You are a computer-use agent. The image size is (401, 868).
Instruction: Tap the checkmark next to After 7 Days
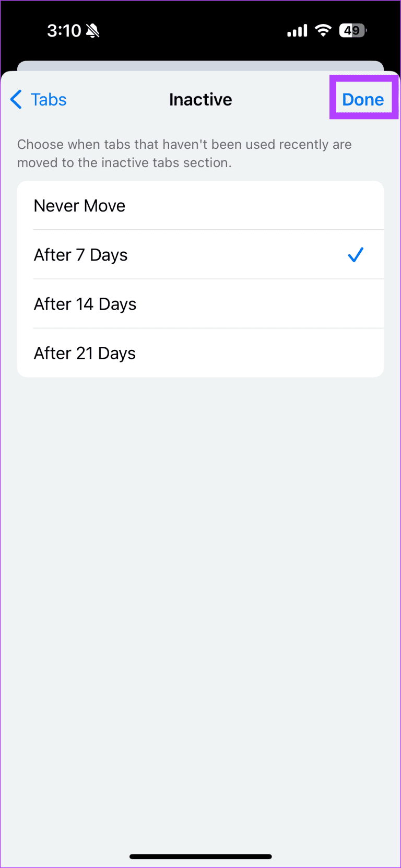355,254
